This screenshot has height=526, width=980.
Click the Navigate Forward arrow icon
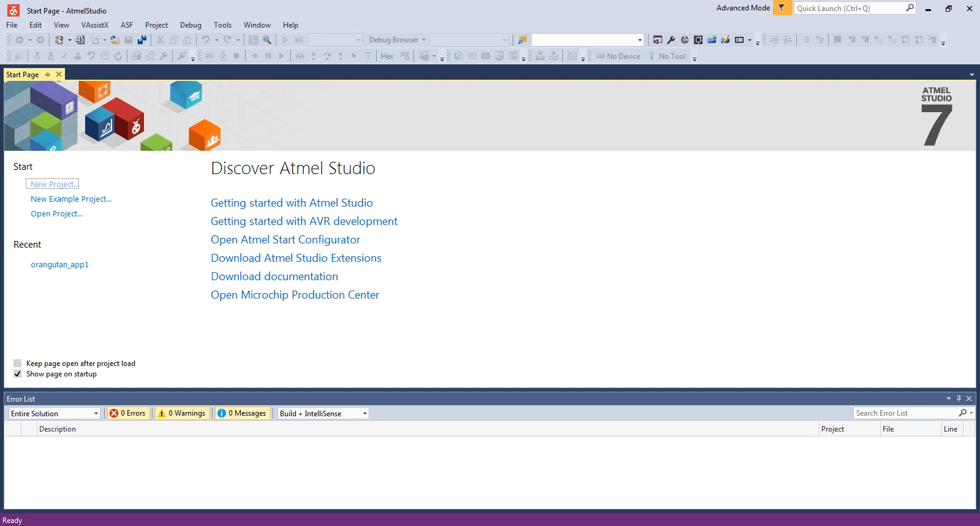point(40,40)
